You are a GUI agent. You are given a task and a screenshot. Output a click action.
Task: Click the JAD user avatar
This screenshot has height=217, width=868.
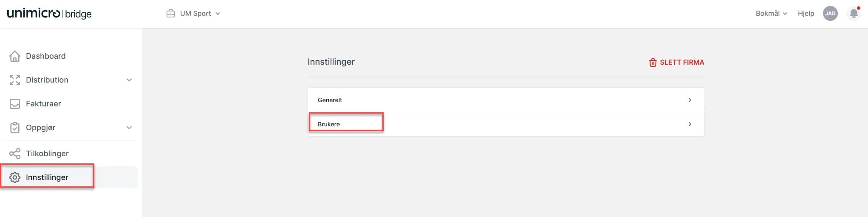point(830,14)
